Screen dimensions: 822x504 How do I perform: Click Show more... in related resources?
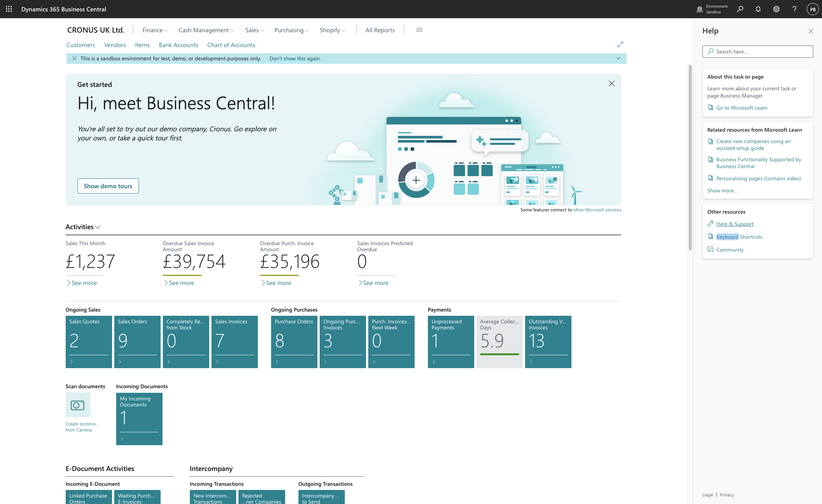pos(723,191)
